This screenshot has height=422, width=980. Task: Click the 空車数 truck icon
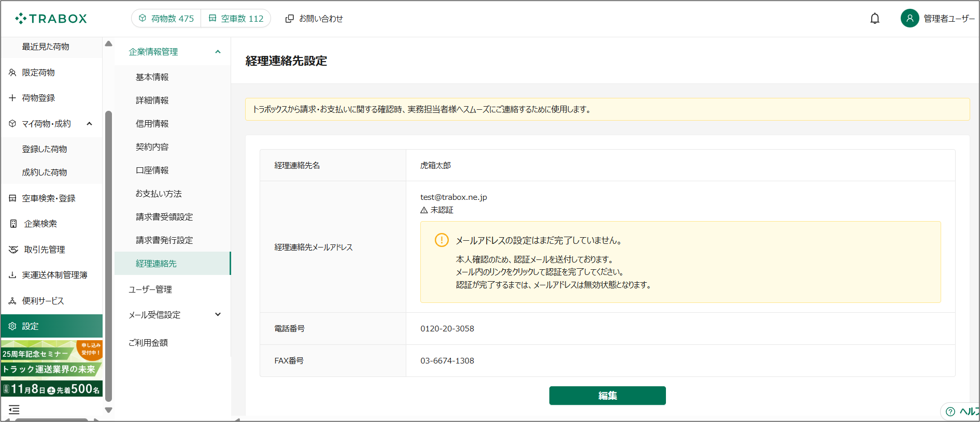[212, 18]
